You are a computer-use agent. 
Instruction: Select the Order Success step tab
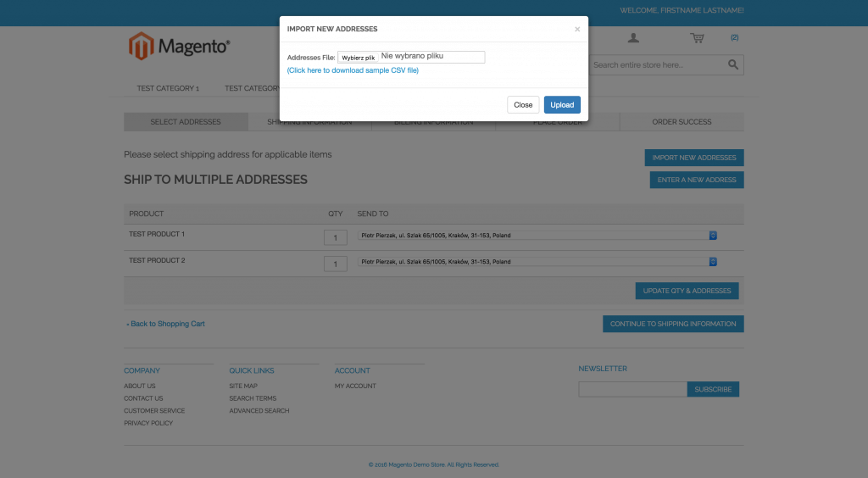pos(682,122)
